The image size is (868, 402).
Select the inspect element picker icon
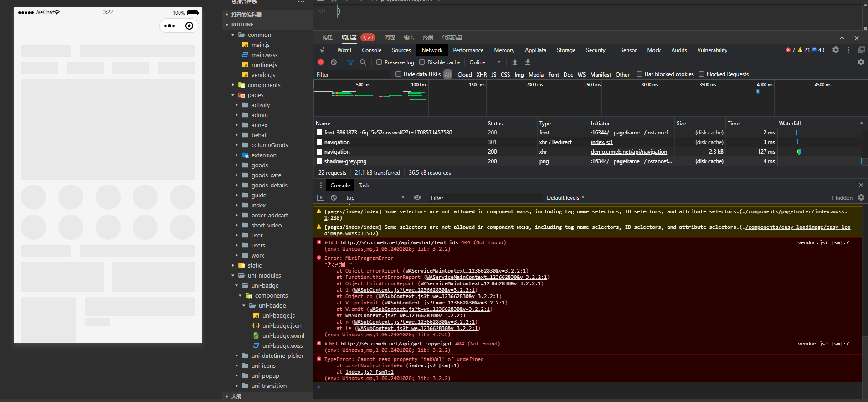coord(321,50)
